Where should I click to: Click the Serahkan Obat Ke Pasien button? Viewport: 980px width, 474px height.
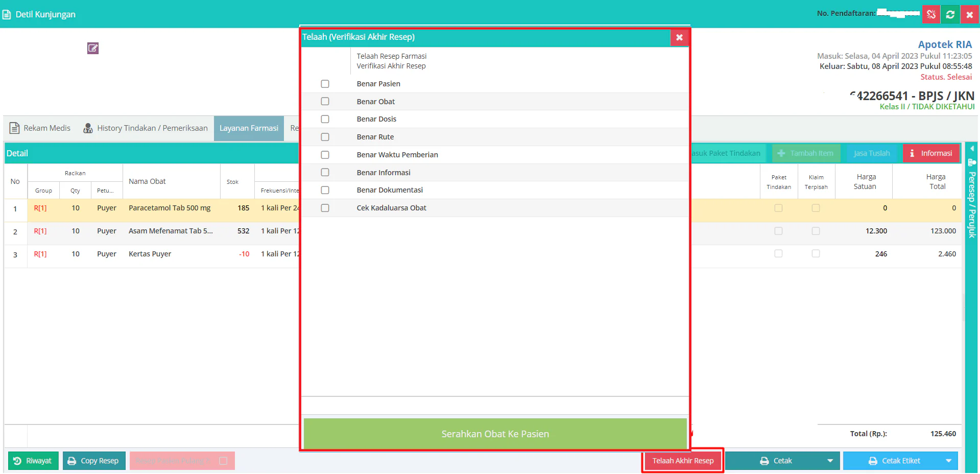(495, 434)
